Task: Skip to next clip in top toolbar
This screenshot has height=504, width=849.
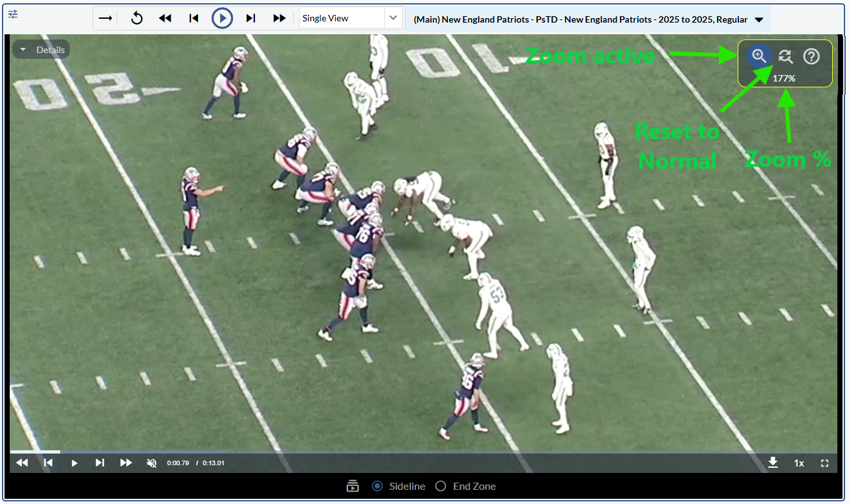Action: tap(251, 18)
